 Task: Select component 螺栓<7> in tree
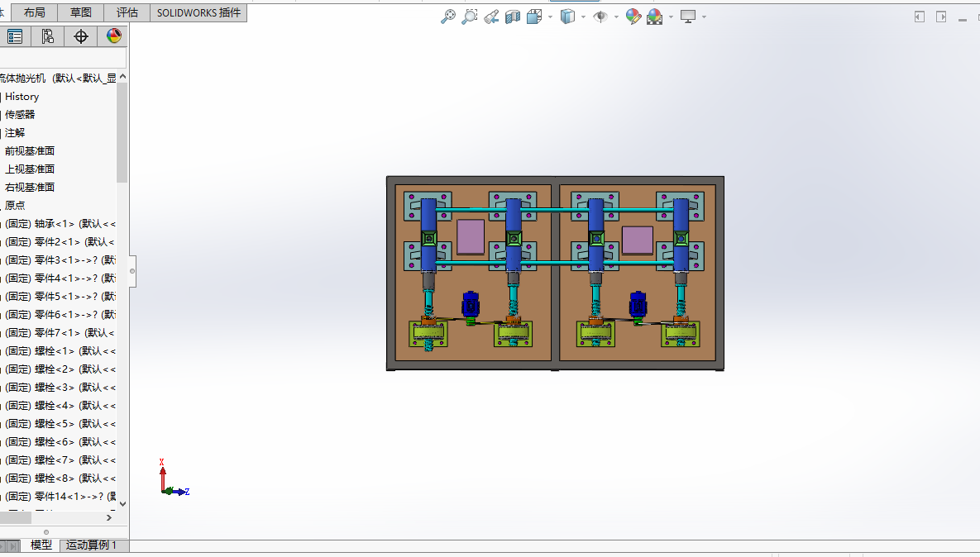pyautogui.click(x=60, y=459)
